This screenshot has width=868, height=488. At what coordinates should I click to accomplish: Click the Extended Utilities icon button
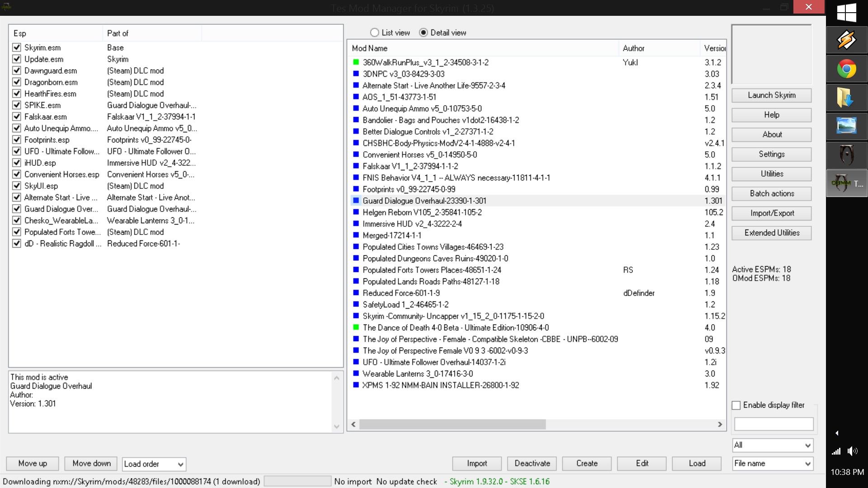(x=771, y=232)
